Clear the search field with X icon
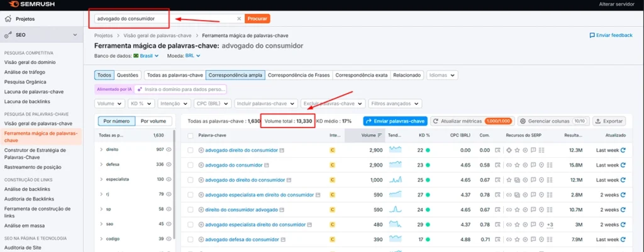The height and width of the screenshot is (252, 644). [239, 18]
